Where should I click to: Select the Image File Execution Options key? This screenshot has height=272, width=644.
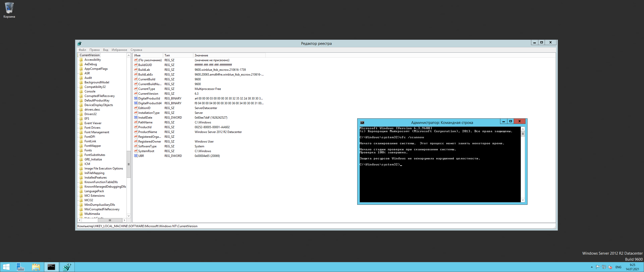click(104, 168)
